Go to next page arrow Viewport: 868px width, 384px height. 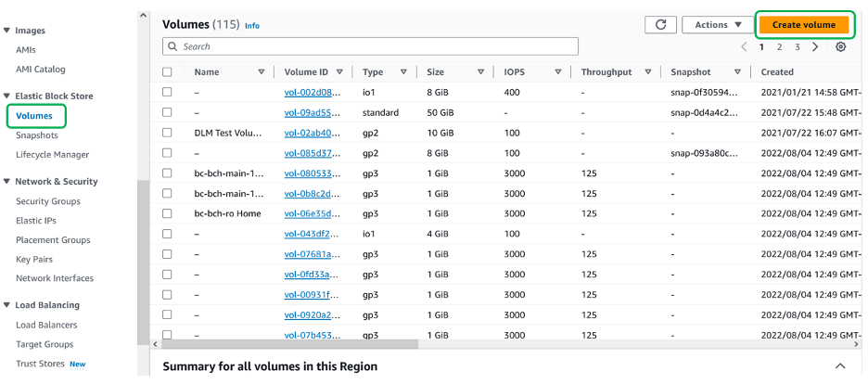(x=815, y=47)
